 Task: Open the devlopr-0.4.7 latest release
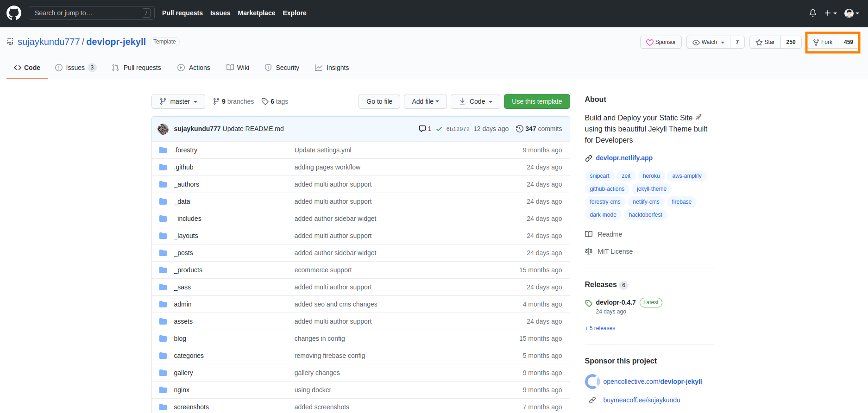tap(616, 302)
